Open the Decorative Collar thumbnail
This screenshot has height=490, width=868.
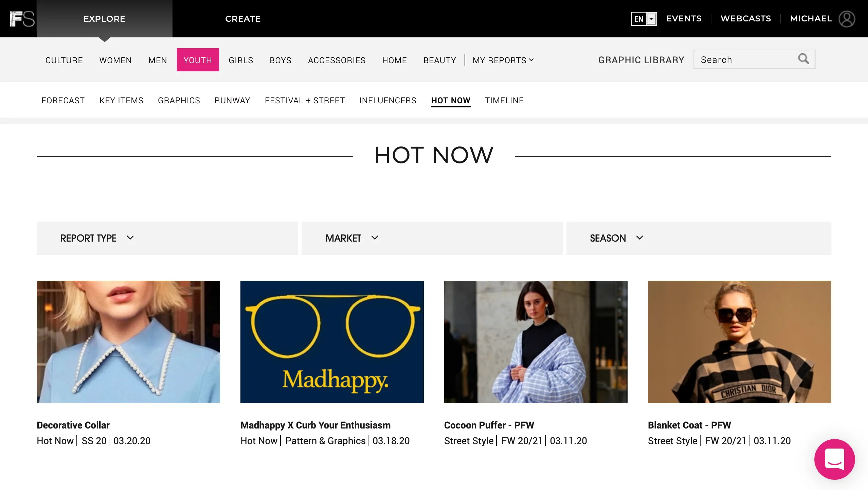pos(128,342)
